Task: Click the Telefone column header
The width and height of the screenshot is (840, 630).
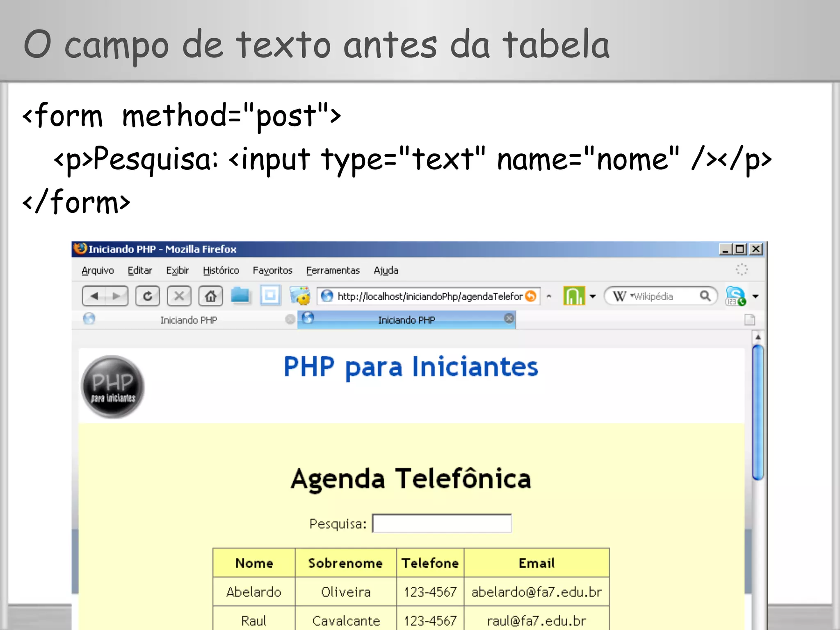Action: [x=430, y=563]
